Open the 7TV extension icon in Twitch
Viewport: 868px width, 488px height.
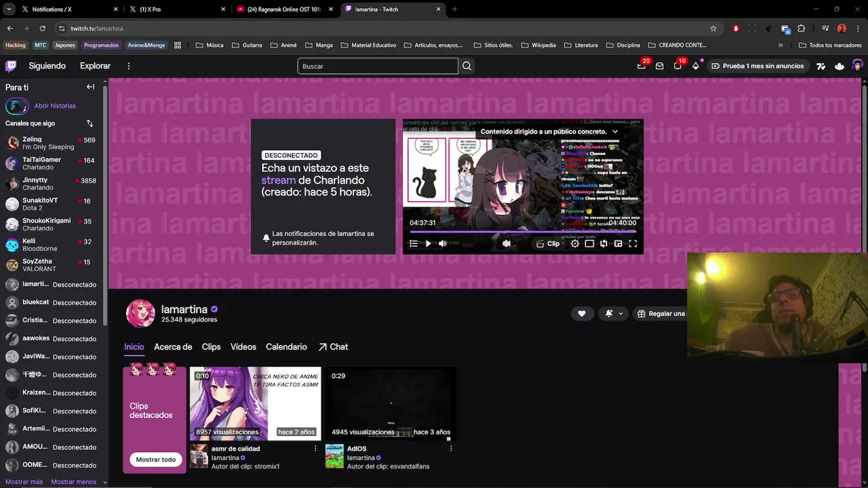click(x=821, y=66)
